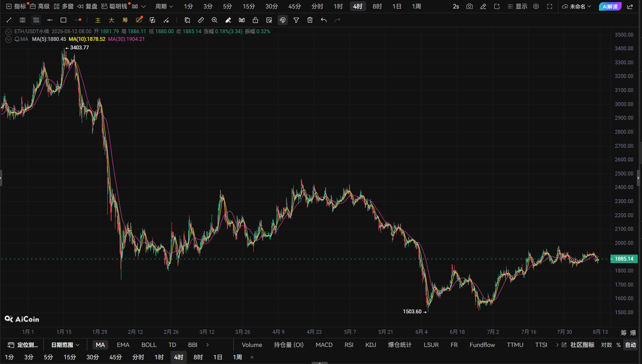Switch to the 1时 timeframe in top bar
Screen dimensions: 642x364
pos(338,6)
